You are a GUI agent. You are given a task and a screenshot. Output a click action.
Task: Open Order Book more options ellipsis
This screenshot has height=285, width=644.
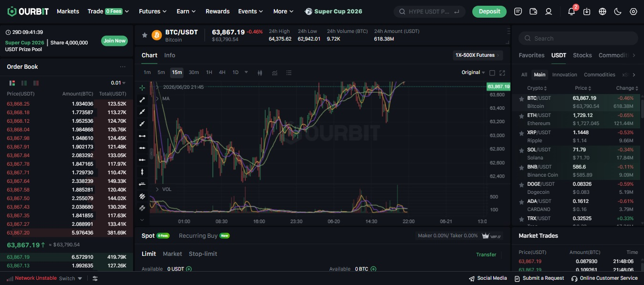click(123, 67)
